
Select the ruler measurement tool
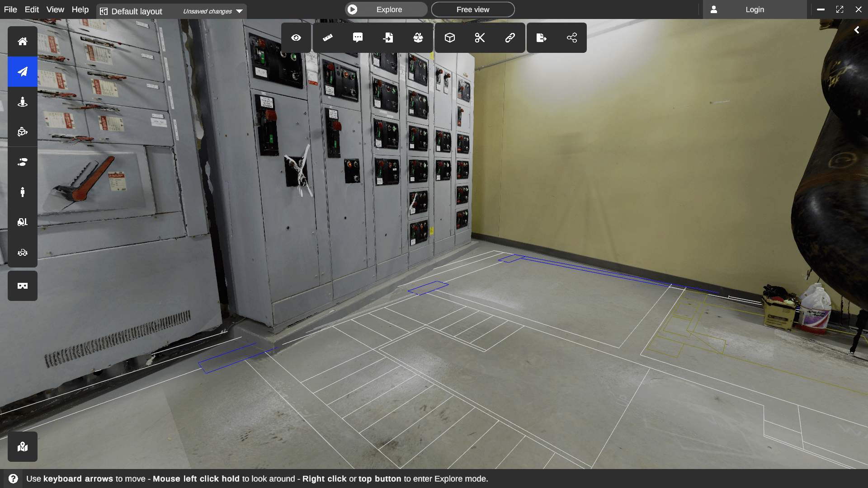pos(328,38)
